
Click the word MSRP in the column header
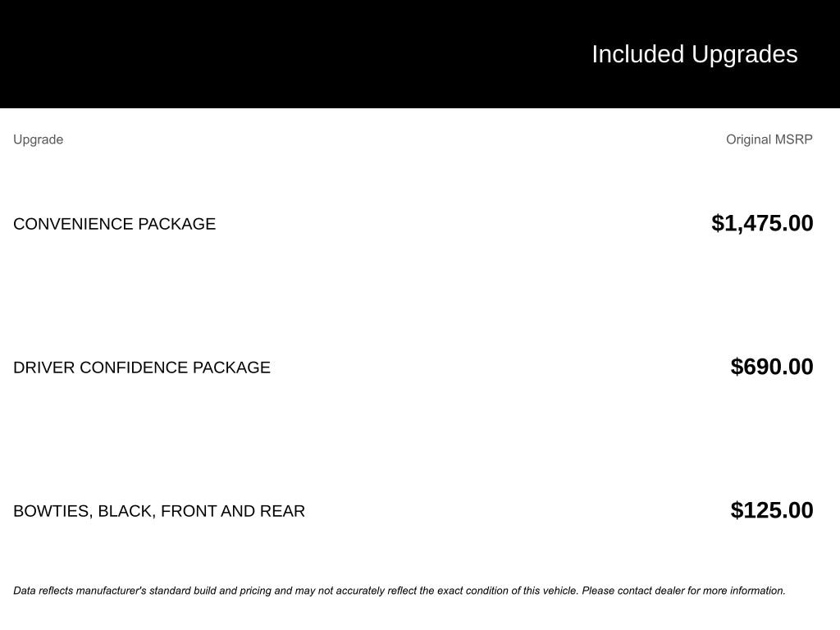click(x=794, y=139)
